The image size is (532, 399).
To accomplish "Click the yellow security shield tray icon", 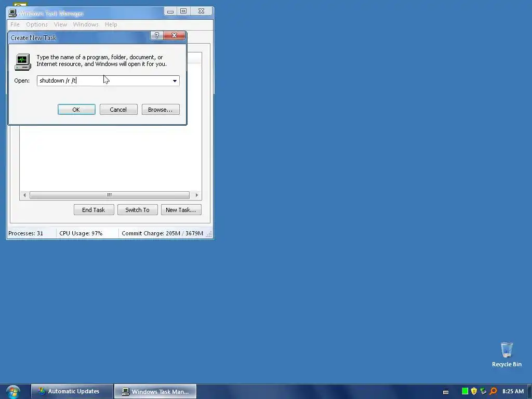I will click(x=474, y=391).
